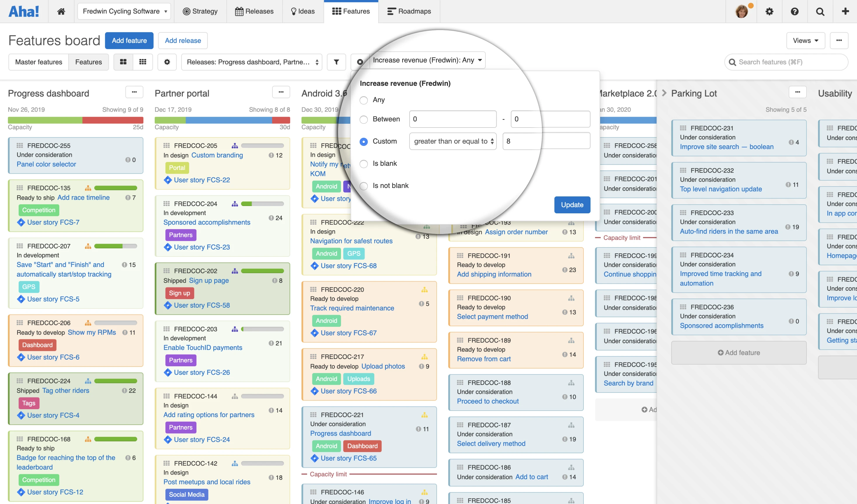
Task: Remove the Increase revenue filter
Action: coord(360,62)
